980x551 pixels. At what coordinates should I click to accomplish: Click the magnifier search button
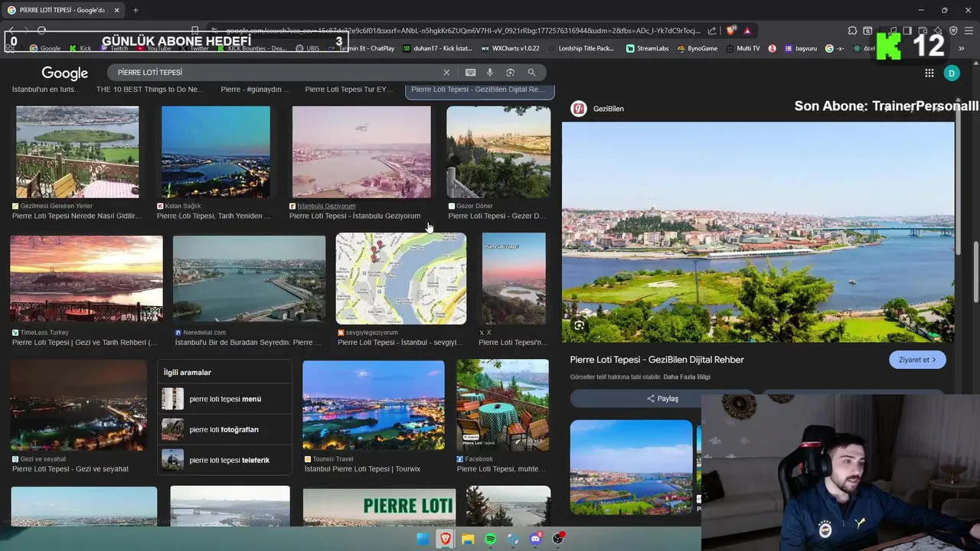(x=531, y=72)
